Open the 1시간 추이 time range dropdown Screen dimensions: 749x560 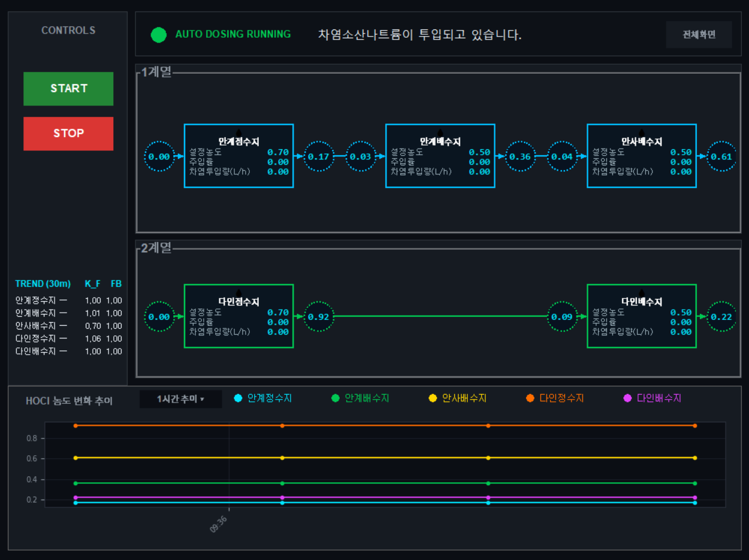(x=181, y=399)
